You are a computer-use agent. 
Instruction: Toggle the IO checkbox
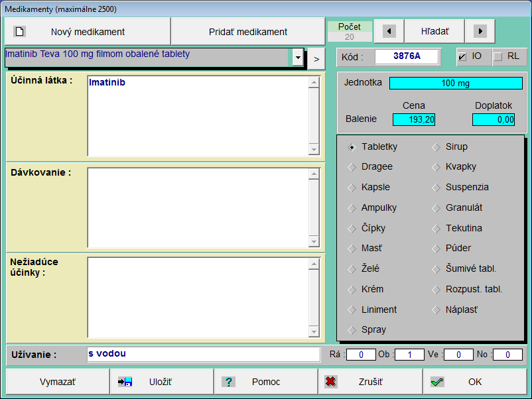tap(462, 56)
